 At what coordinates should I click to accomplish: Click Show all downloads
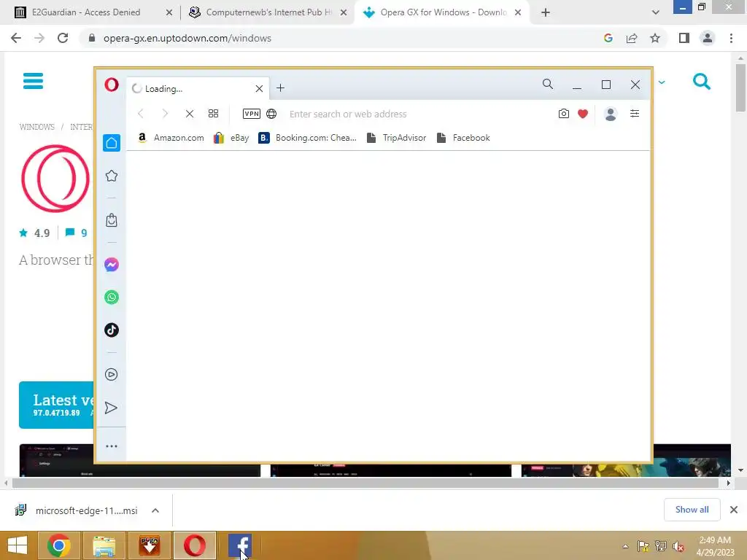click(x=692, y=510)
